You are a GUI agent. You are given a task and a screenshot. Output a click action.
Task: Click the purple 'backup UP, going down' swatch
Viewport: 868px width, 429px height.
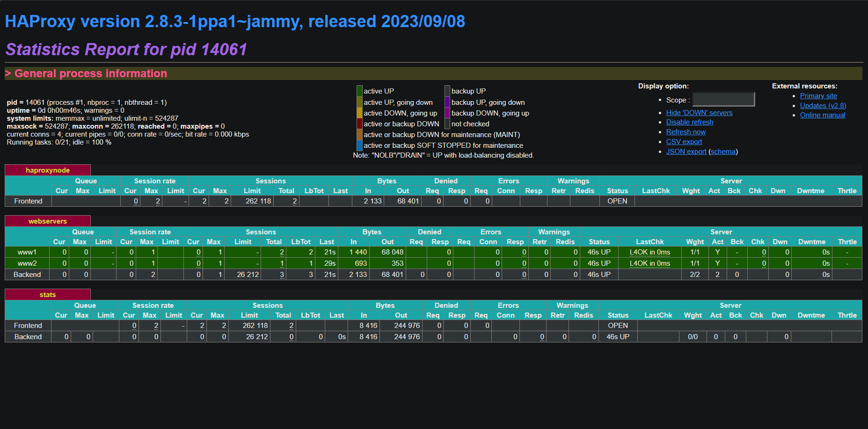tap(447, 102)
